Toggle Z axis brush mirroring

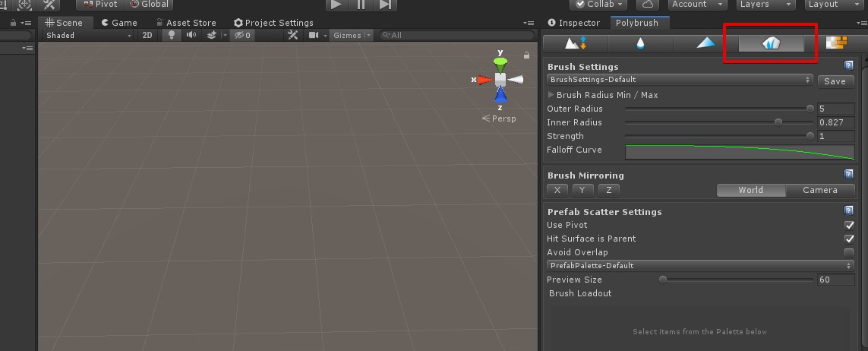pos(609,190)
